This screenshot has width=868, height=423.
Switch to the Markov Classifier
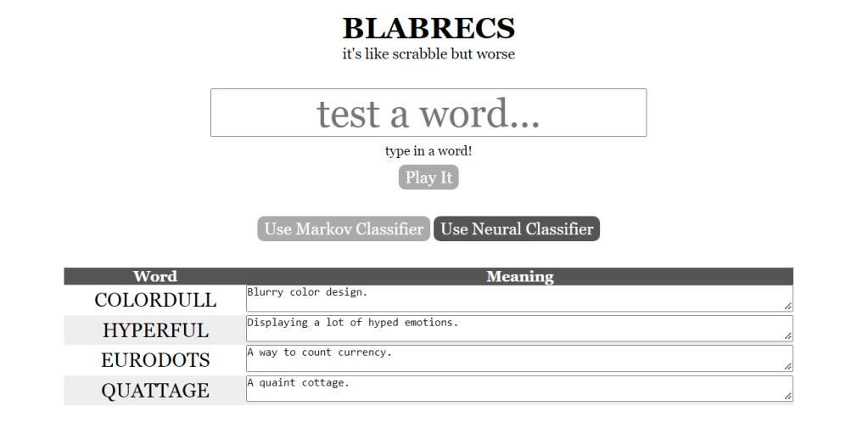click(x=344, y=229)
